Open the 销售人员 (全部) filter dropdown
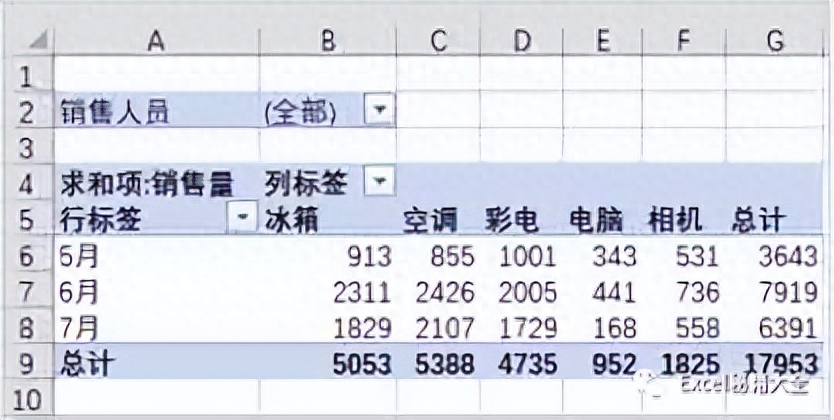The height and width of the screenshot is (420, 834). pyautogui.click(x=379, y=111)
